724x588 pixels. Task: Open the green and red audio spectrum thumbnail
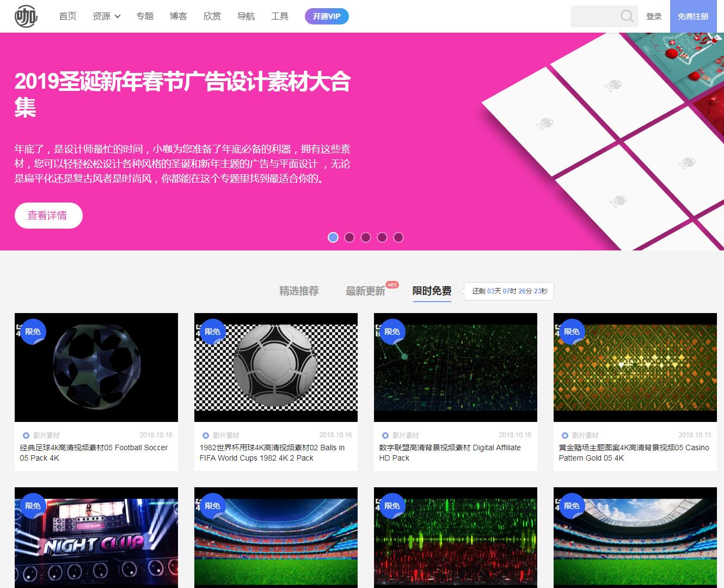pyautogui.click(x=456, y=537)
